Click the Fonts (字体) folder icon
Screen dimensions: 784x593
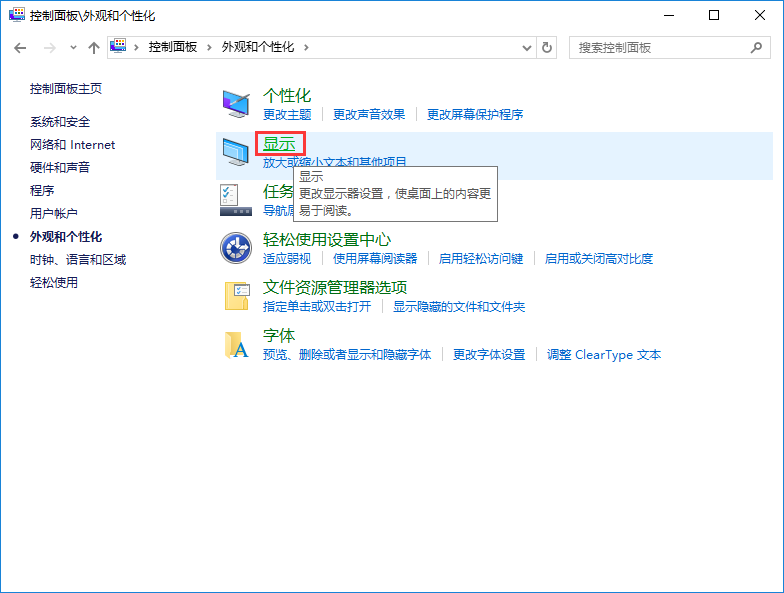(236, 344)
